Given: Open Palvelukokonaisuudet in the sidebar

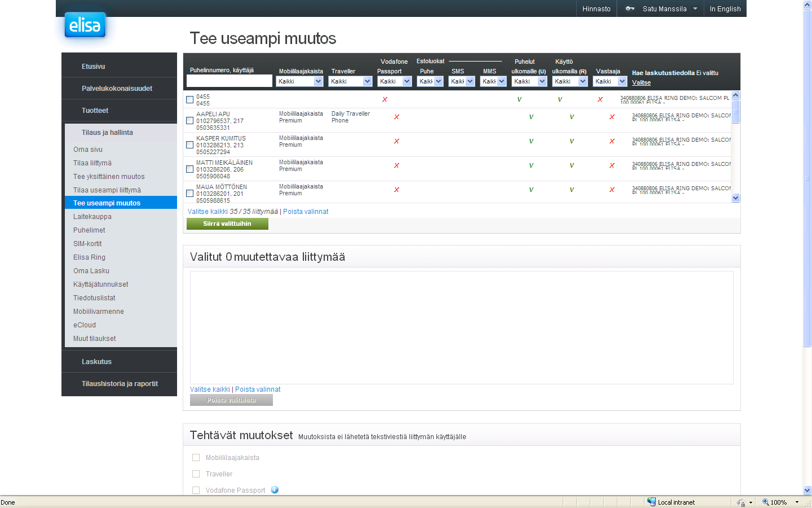Looking at the screenshot, I should pyautogui.click(x=117, y=89).
